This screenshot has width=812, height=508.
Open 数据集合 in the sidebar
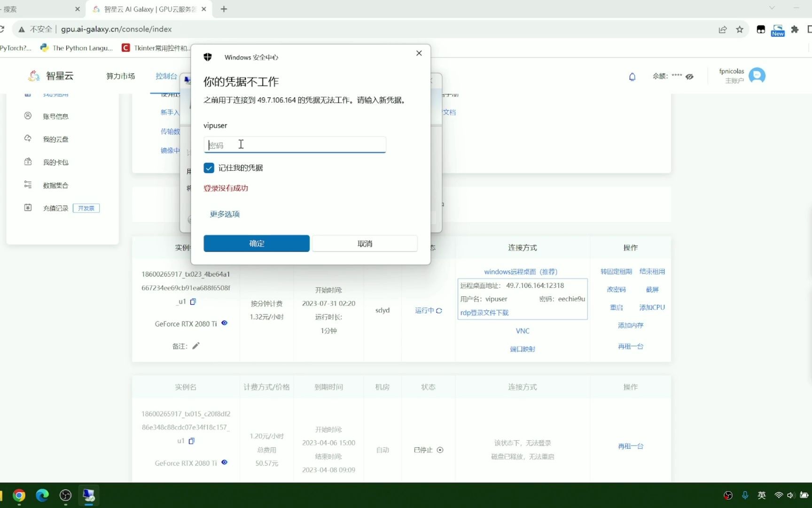point(56,185)
